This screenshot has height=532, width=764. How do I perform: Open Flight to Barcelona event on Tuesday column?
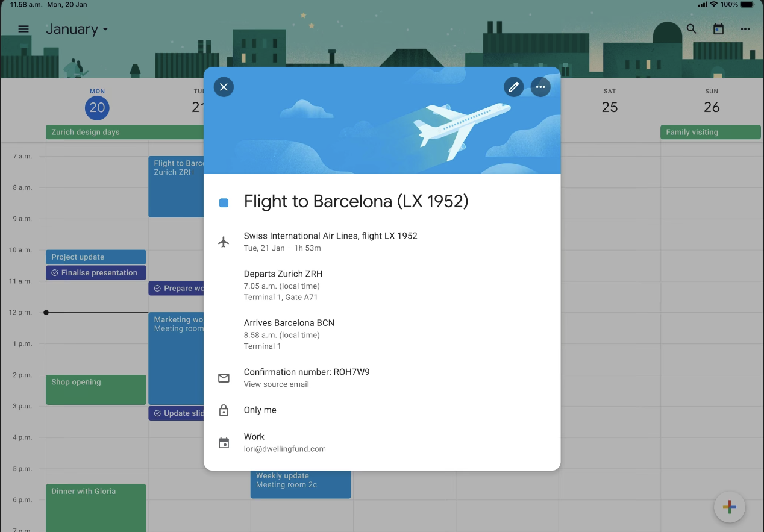pos(176,187)
